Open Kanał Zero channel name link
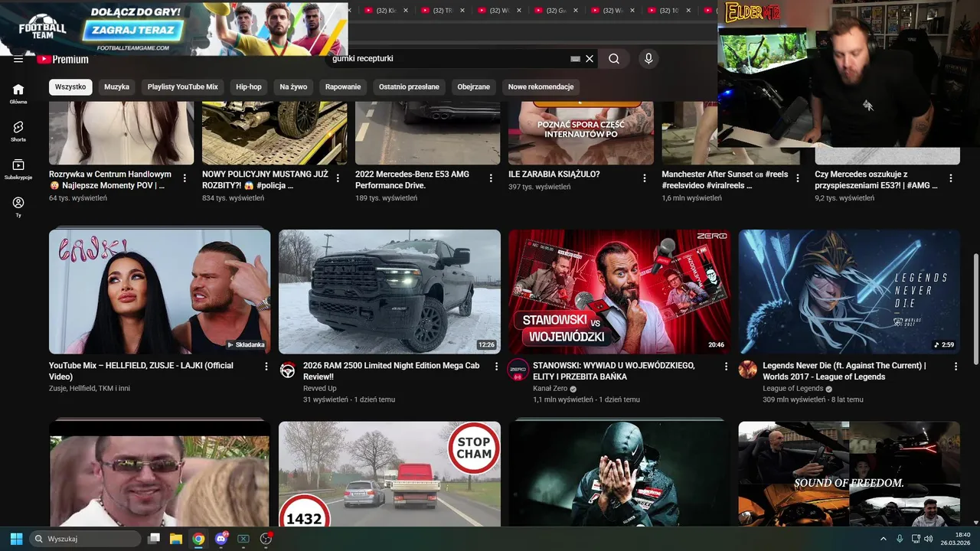Image resolution: width=980 pixels, height=551 pixels. click(550, 389)
